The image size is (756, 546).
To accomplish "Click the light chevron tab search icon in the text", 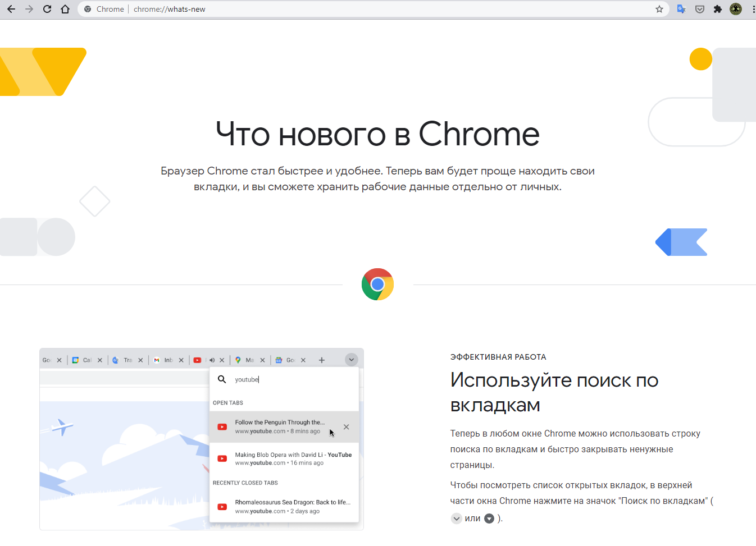I will (457, 519).
